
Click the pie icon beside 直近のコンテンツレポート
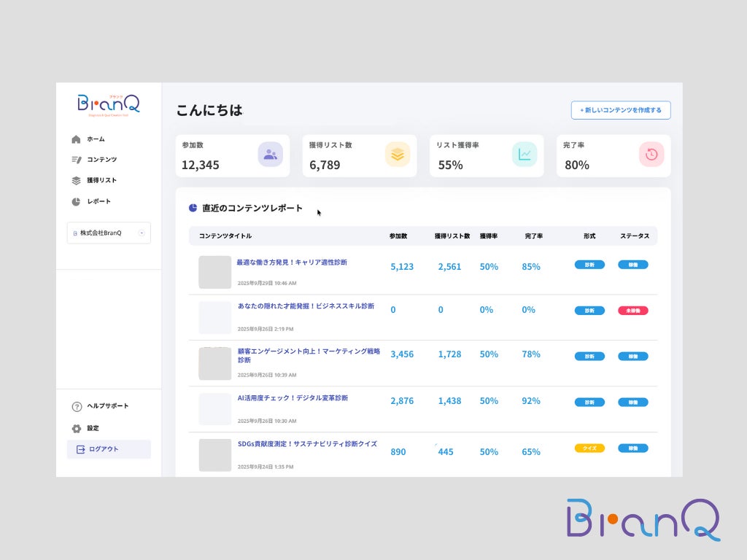point(193,208)
